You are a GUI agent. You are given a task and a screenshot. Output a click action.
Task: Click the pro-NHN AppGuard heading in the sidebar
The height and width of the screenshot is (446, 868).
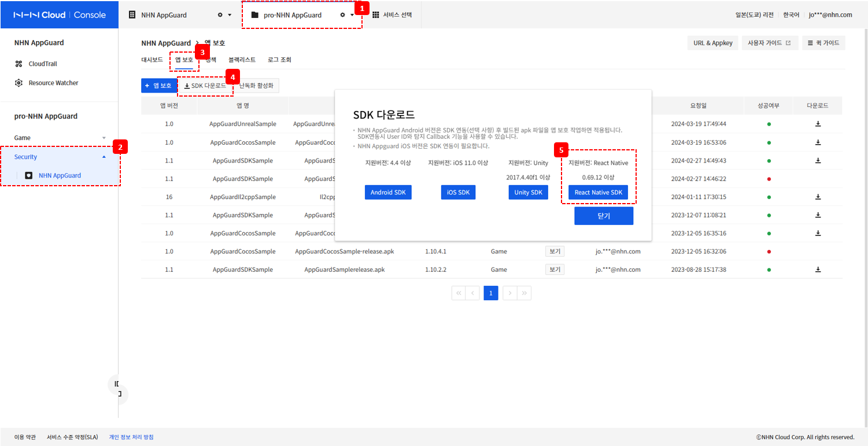click(x=46, y=116)
